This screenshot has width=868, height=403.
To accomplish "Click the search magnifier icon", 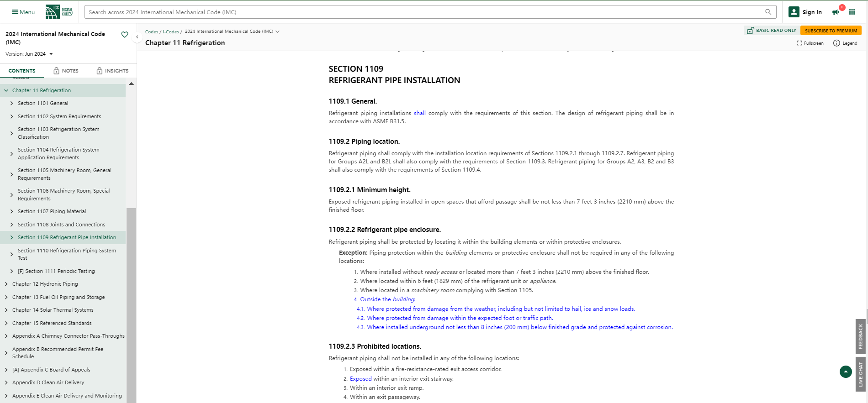I will coord(768,12).
